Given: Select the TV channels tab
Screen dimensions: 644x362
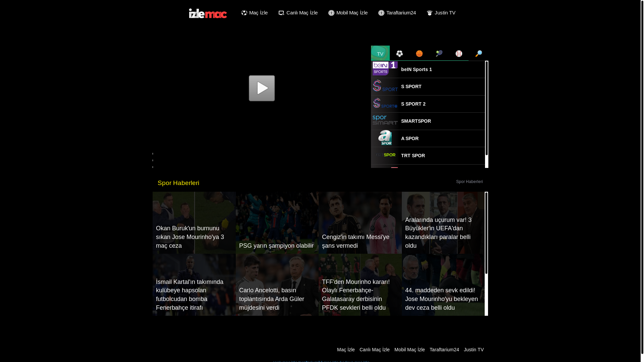Looking at the screenshot, I should (380, 53).
